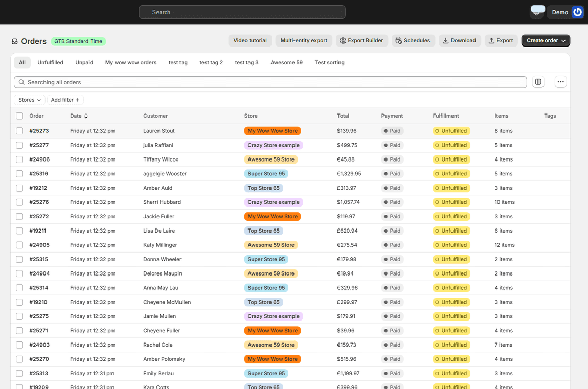Click the Schedules calendar icon
The width and height of the screenshot is (588, 389).
[399, 40]
